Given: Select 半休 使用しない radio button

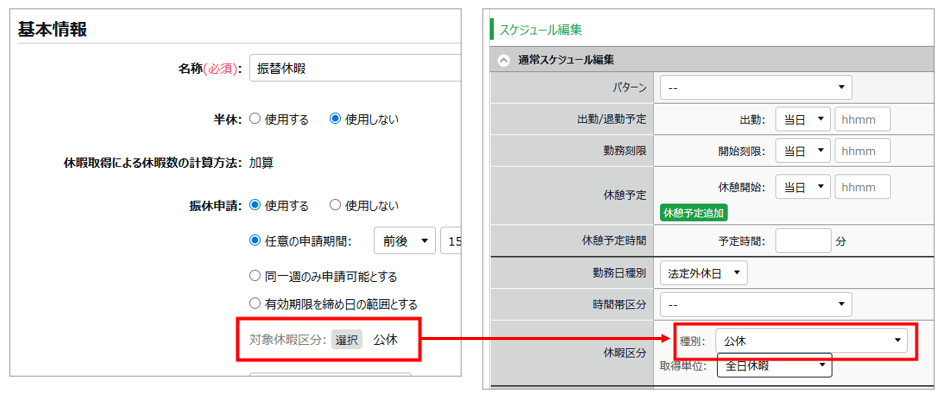Looking at the screenshot, I should [335, 119].
